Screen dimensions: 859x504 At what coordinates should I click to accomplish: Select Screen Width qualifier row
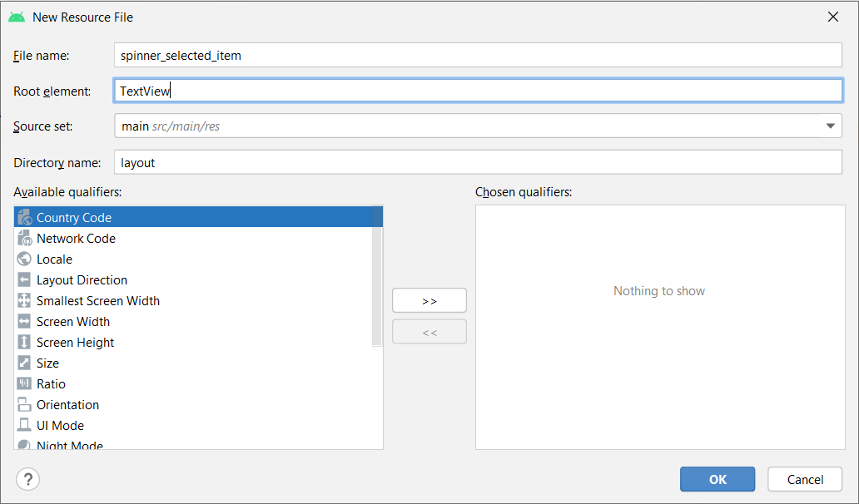[x=193, y=321]
